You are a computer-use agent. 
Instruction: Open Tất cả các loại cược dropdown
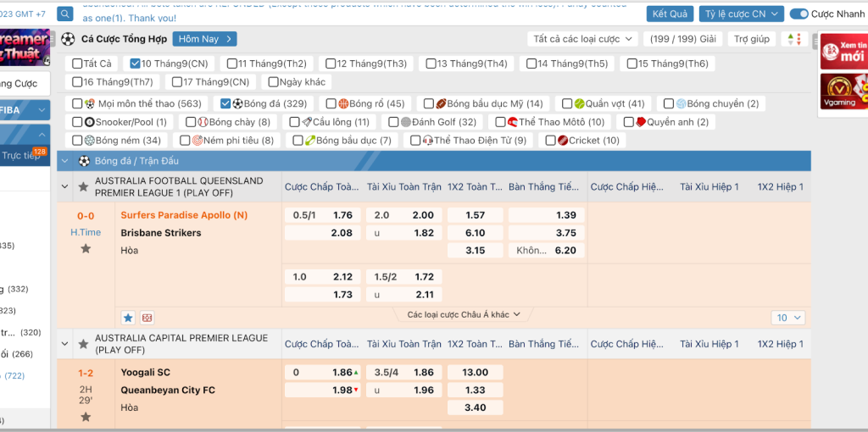(582, 39)
